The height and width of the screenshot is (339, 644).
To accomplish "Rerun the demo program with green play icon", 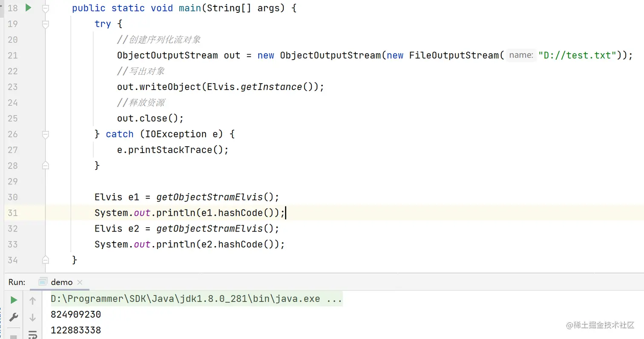I will pyautogui.click(x=14, y=300).
